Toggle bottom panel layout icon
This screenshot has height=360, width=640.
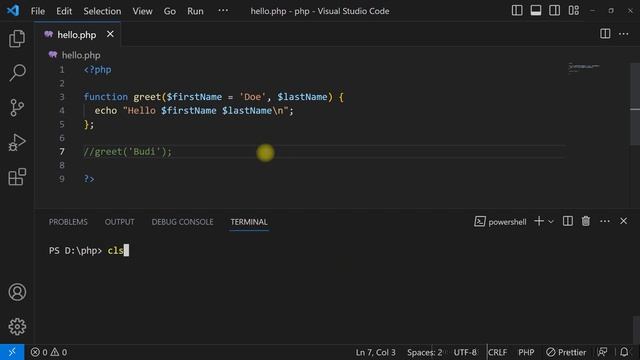point(536,11)
